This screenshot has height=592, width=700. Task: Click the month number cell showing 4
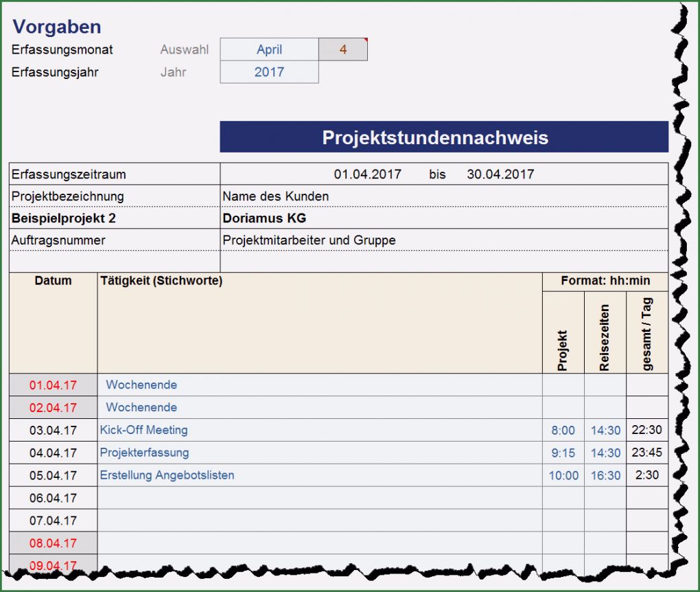coord(343,49)
